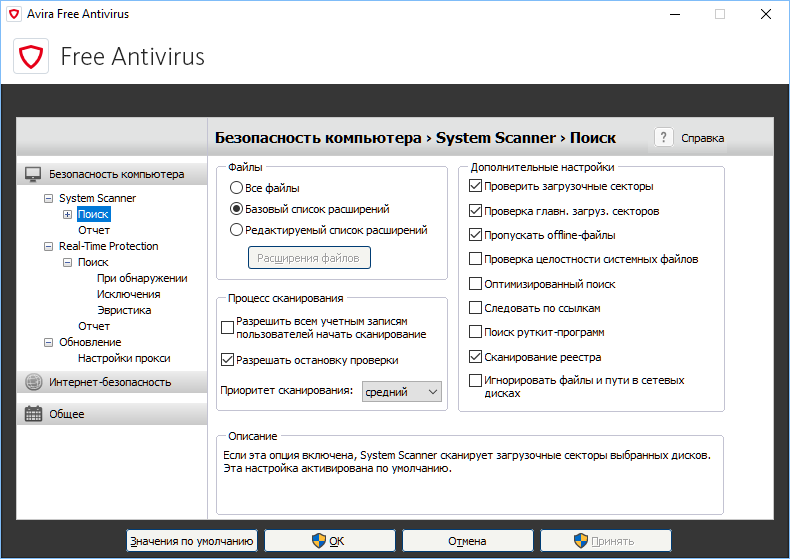Select highlighted Поиск under System Scanner
Viewport: 790px width, 559px height.
tap(93, 214)
